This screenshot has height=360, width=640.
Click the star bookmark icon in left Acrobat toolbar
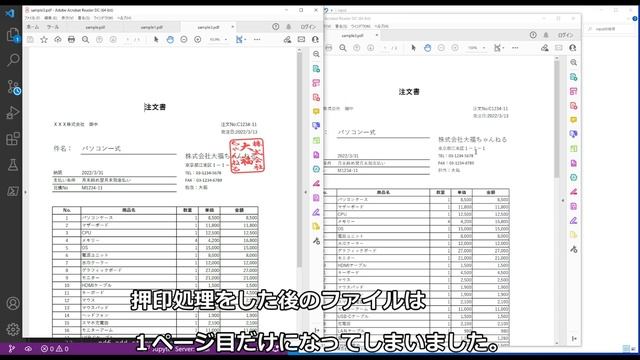tap(44, 40)
